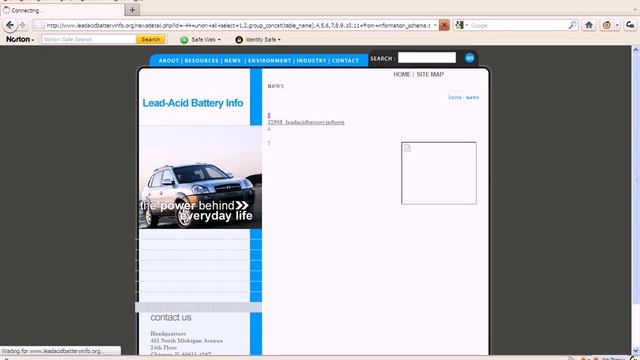Viewport: 640px width, 360px height.
Task: Click the magnifier icon in Google search box
Action: click(572, 25)
